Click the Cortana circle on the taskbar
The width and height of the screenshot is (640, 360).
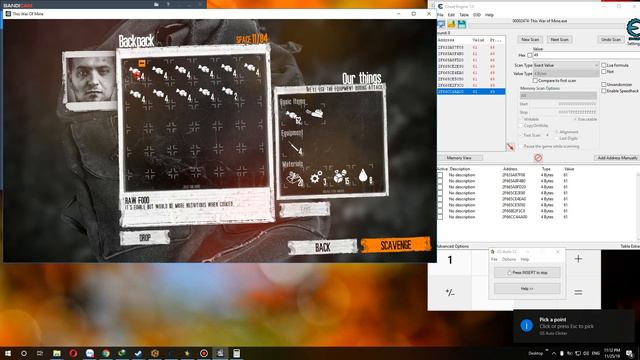point(24,353)
